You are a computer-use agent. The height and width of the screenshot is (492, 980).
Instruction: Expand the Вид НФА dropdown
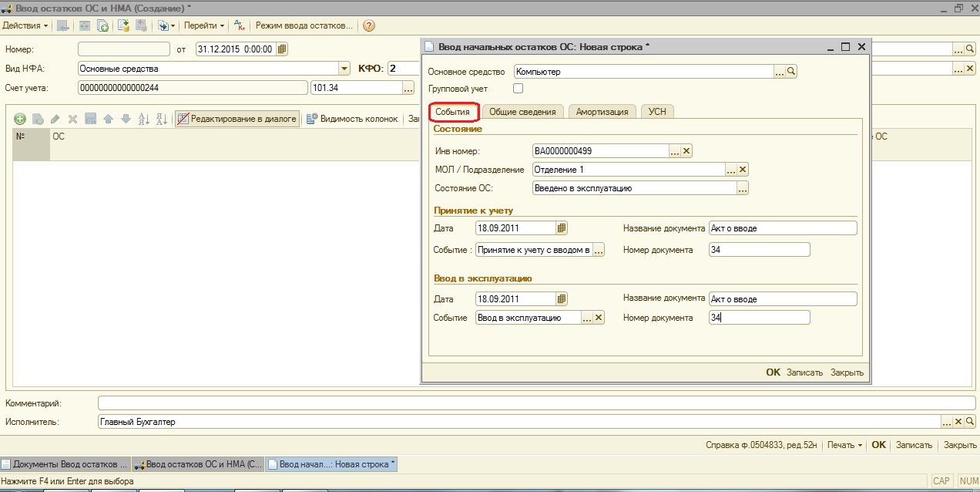click(344, 69)
